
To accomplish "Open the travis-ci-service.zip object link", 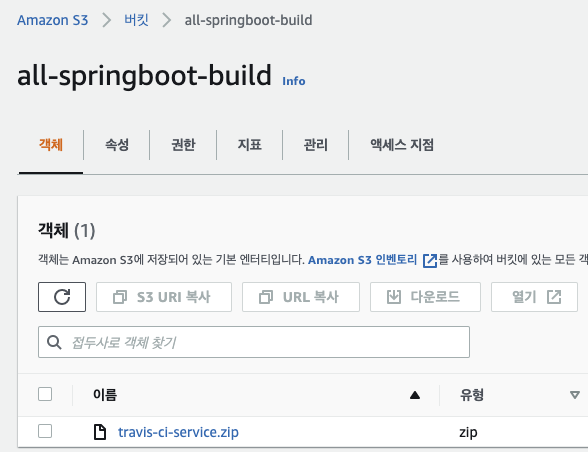I will click(x=178, y=432).
